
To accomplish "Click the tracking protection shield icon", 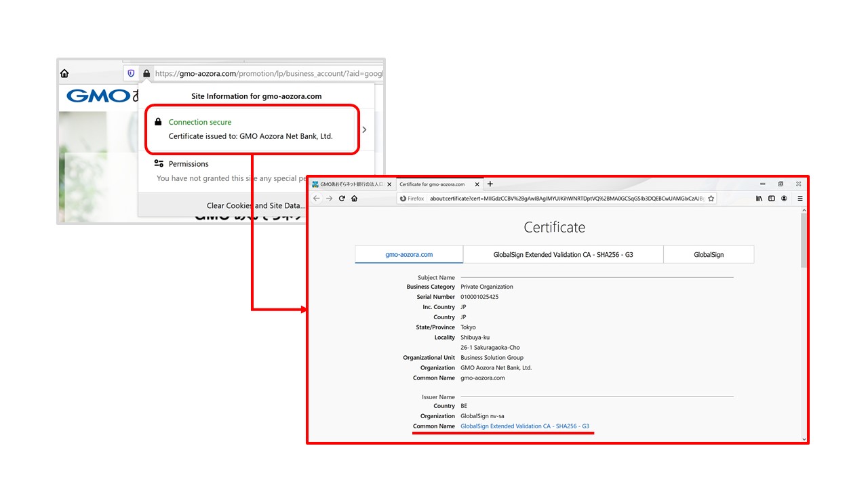I will coord(131,73).
